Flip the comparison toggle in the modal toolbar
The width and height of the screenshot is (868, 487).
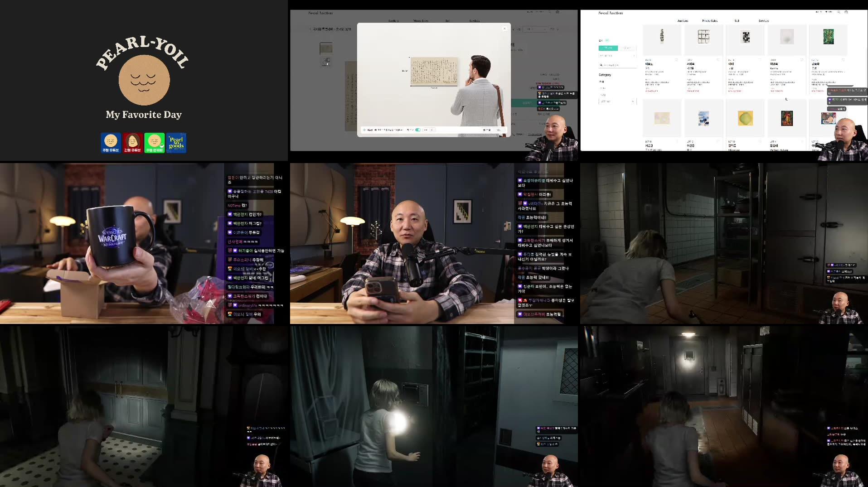pos(418,130)
